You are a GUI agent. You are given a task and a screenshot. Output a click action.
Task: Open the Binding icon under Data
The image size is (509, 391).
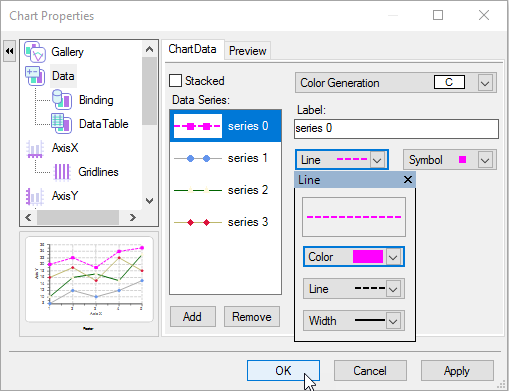(62, 100)
